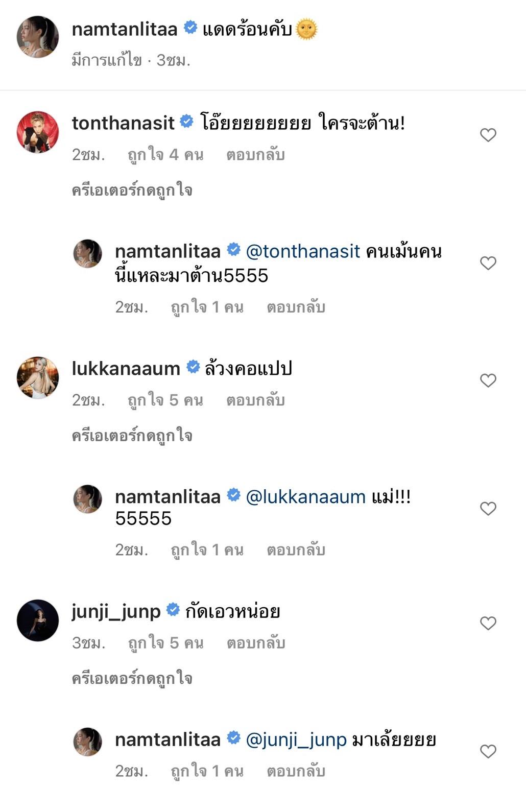Open the @lukkanaaum mention link
The image size is (526, 812).
tap(305, 497)
